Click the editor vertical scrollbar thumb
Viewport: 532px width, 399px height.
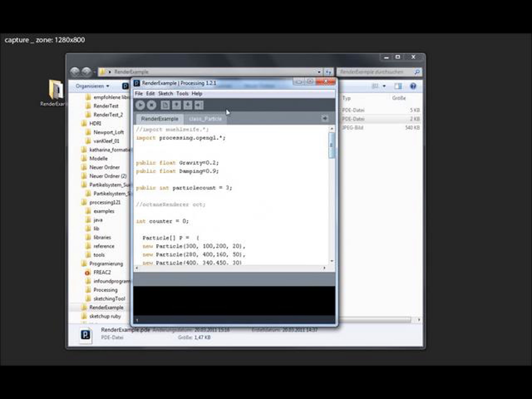pos(332,145)
